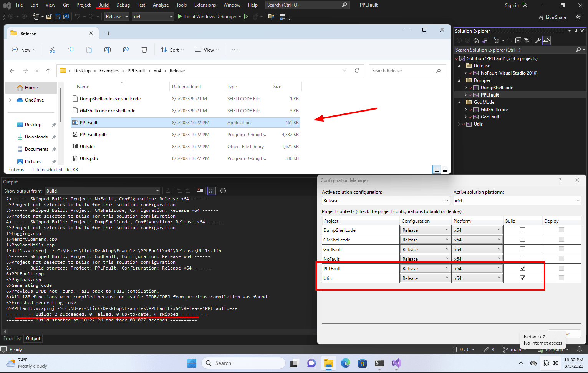Go up one folder in File Explorer
Image resolution: width=588 pixels, height=373 pixels.
click(48, 71)
